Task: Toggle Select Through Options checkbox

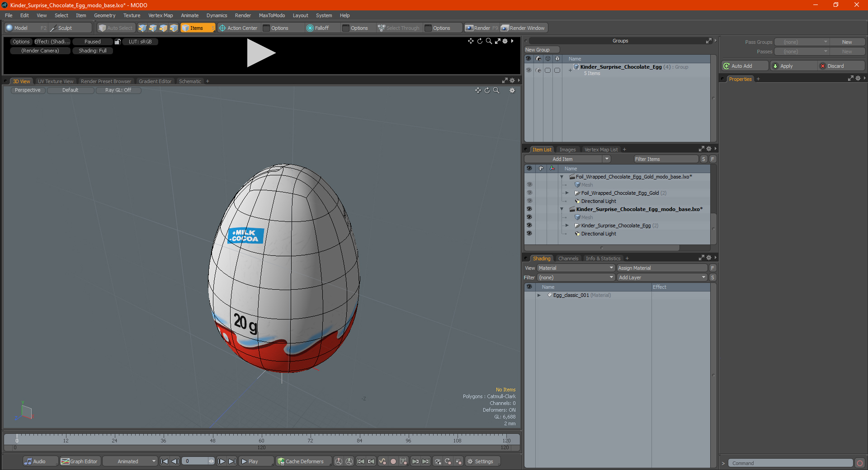Action: click(428, 28)
